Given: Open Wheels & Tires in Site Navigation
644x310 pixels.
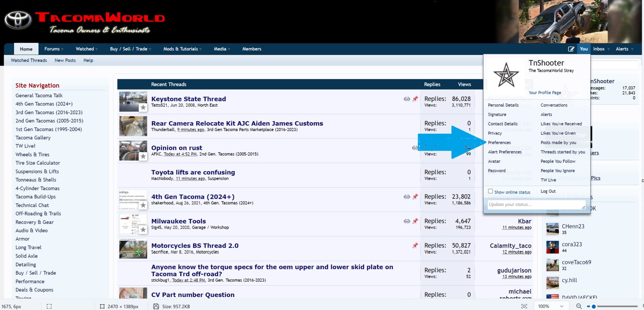Looking at the screenshot, I should [33, 155].
